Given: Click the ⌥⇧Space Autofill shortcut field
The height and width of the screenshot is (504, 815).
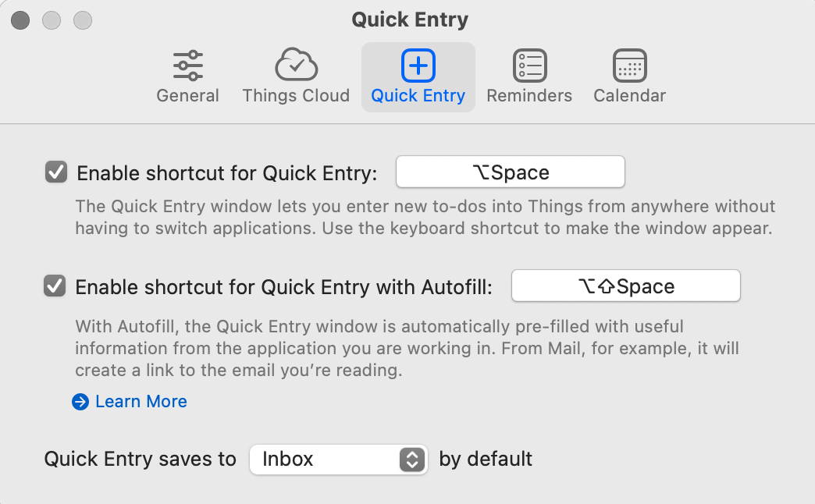Looking at the screenshot, I should (x=626, y=286).
